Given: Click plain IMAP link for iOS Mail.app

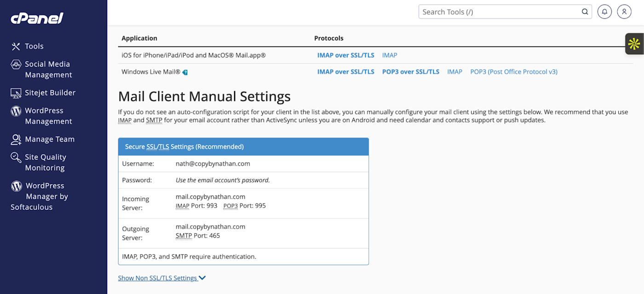Looking at the screenshot, I should [x=390, y=55].
